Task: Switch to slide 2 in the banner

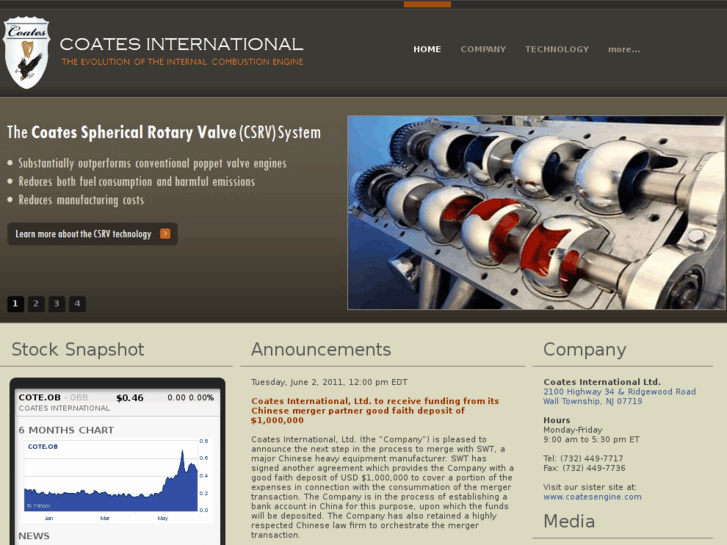Action: click(36, 304)
